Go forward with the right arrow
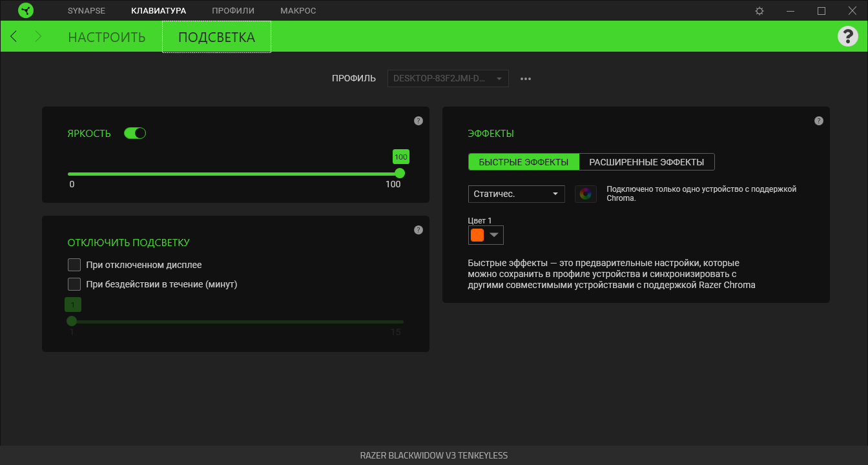Screen dimensions: 868x465 (38, 36)
